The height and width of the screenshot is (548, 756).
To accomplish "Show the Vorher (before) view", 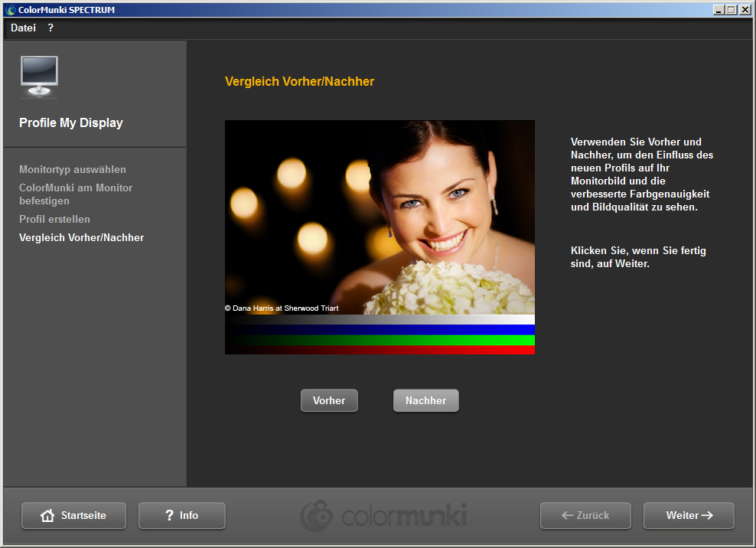I will coord(329,400).
